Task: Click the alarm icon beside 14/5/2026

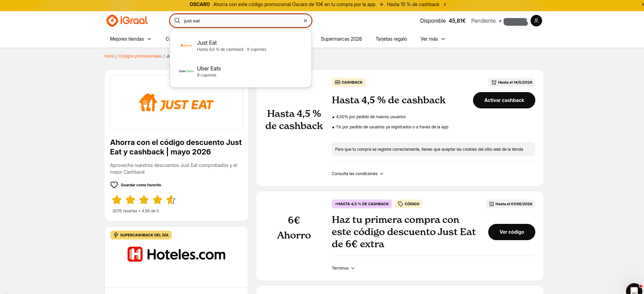Action: click(494, 82)
